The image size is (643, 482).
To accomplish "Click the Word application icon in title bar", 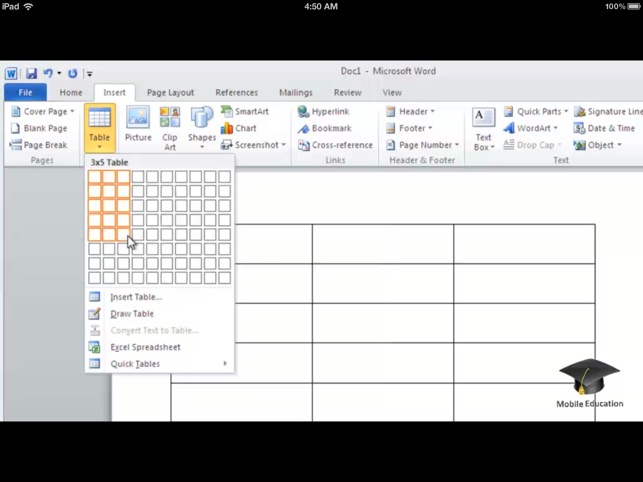I will click(x=11, y=74).
